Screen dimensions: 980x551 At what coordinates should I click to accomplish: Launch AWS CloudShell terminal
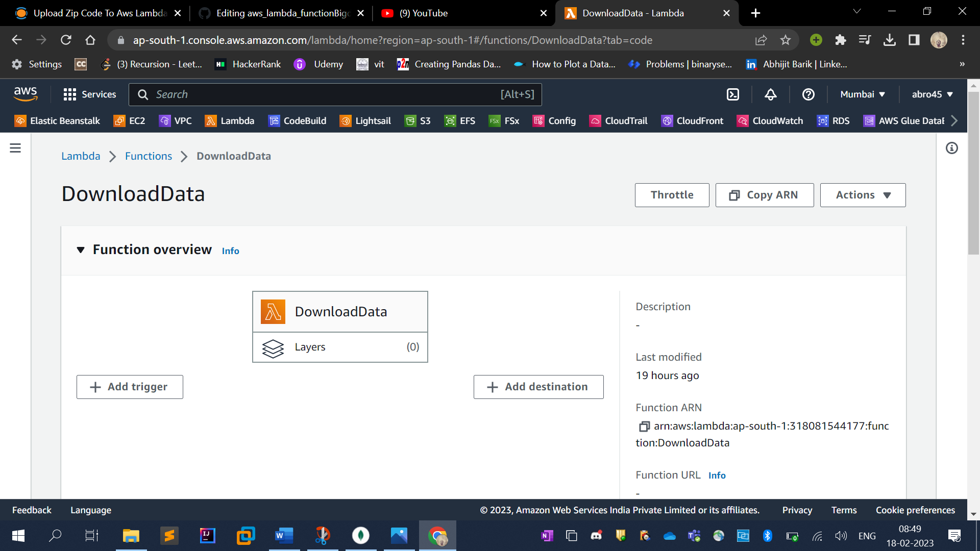[733, 94]
